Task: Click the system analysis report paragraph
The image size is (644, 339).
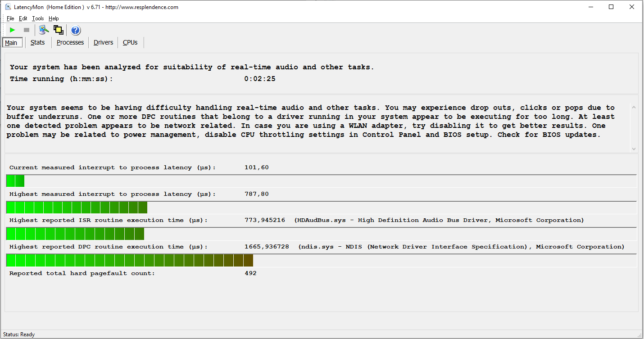Action: [x=311, y=121]
